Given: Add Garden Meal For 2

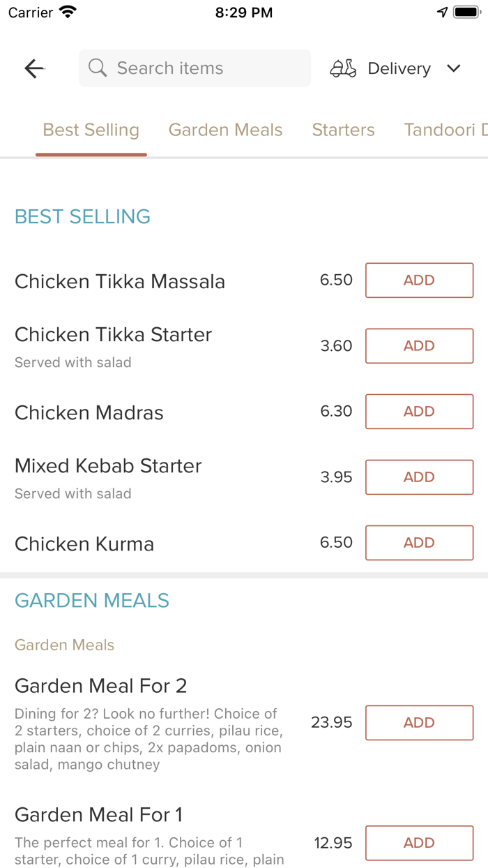Looking at the screenshot, I should (x=419, y=723).
